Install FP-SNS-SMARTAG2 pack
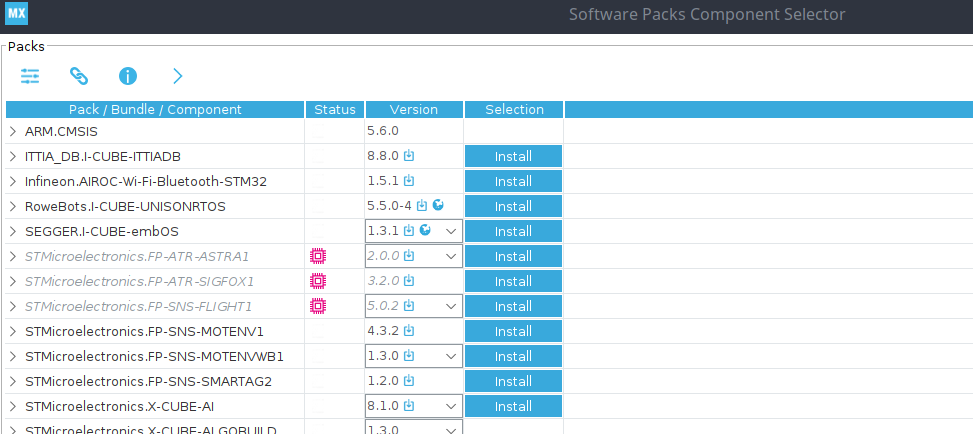 pos(513,381)
